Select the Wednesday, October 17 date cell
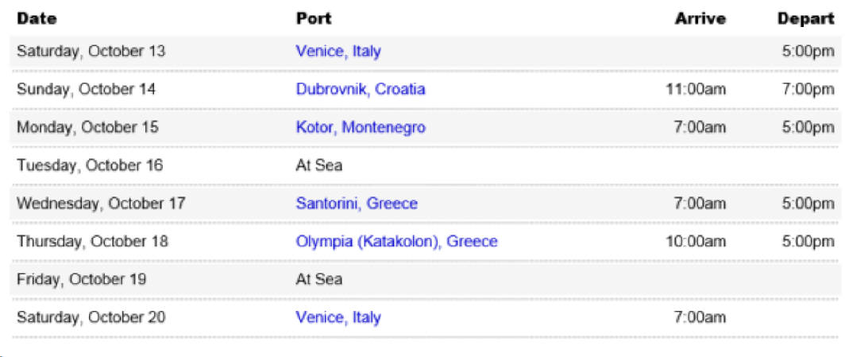 point(101,204)
